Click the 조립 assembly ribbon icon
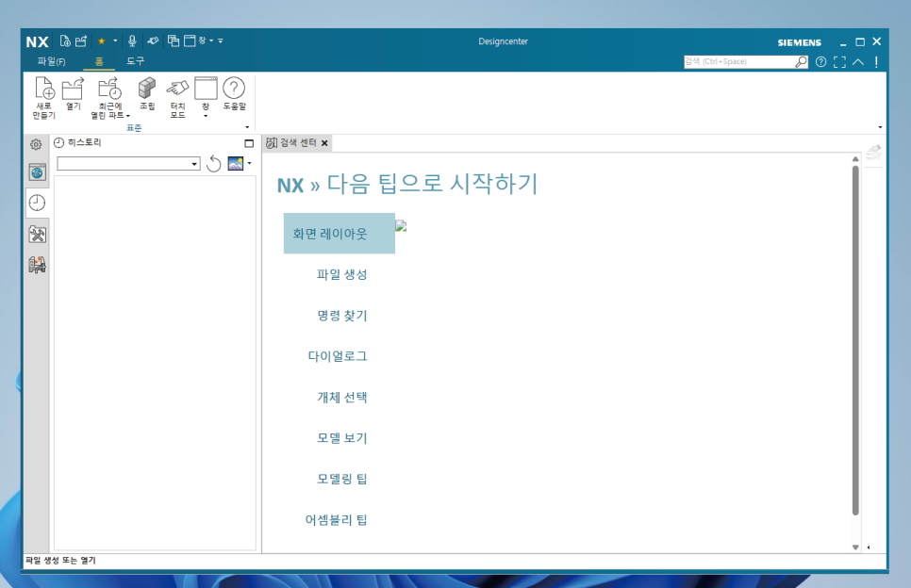The height and width of the screenshot is (588, 911). [x=147, y=93]
